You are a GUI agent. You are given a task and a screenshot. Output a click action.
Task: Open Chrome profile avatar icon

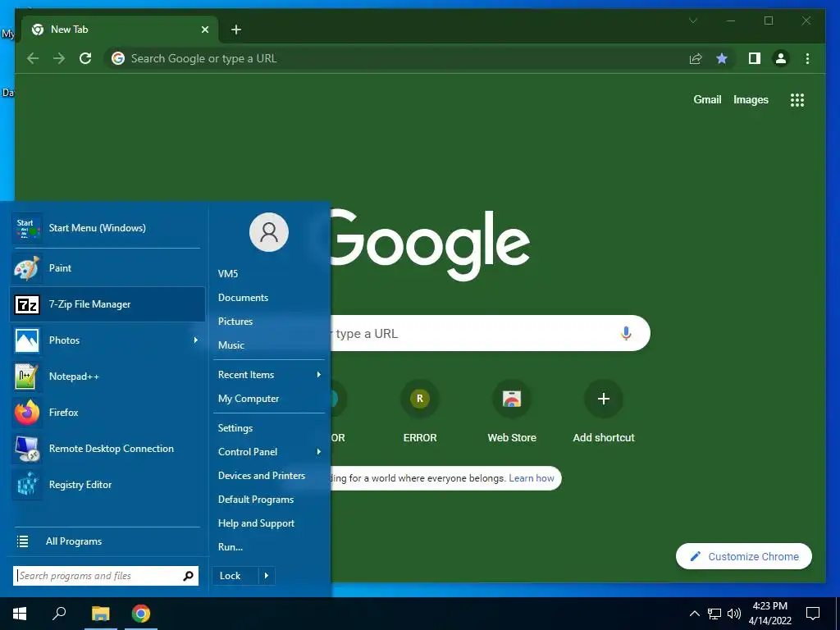click(x=781, y=58)
